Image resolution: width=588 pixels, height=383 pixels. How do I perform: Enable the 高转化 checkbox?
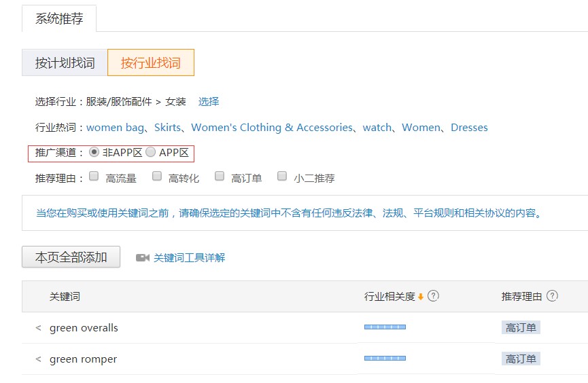tap(157, 177)
